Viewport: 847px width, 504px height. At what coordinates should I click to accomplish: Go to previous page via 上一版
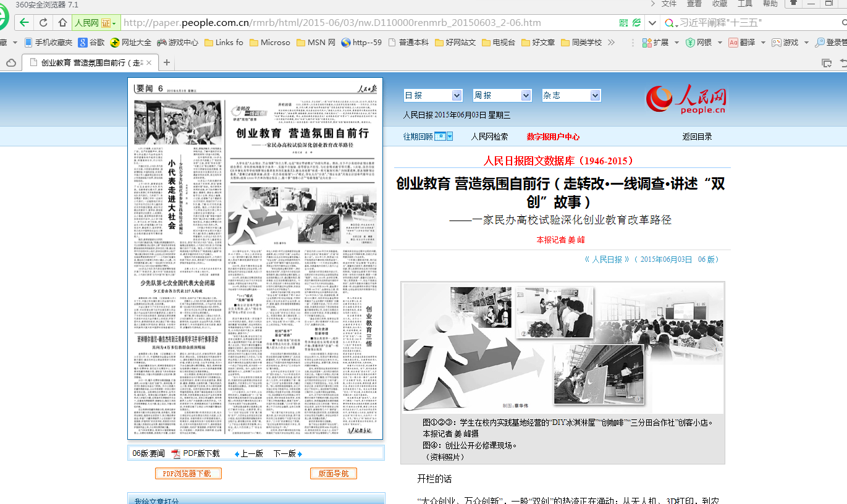(249, 453)
